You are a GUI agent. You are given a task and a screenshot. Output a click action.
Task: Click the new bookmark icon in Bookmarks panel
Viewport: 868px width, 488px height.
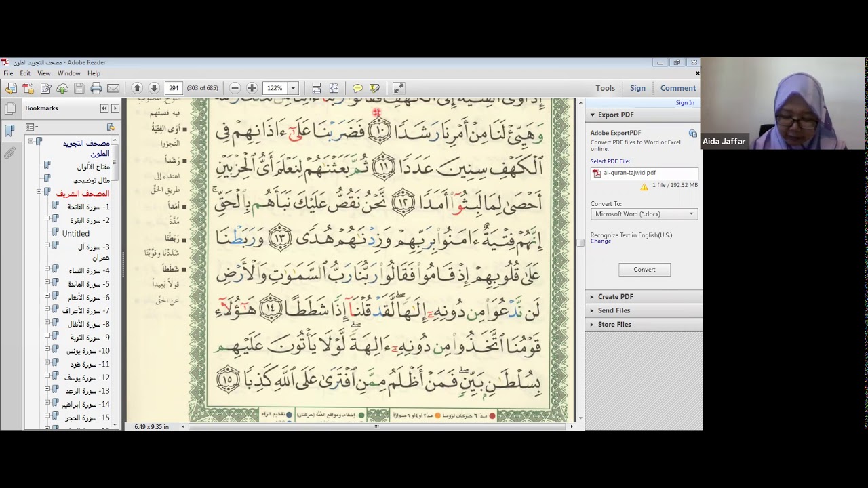(x=111, y=127)
